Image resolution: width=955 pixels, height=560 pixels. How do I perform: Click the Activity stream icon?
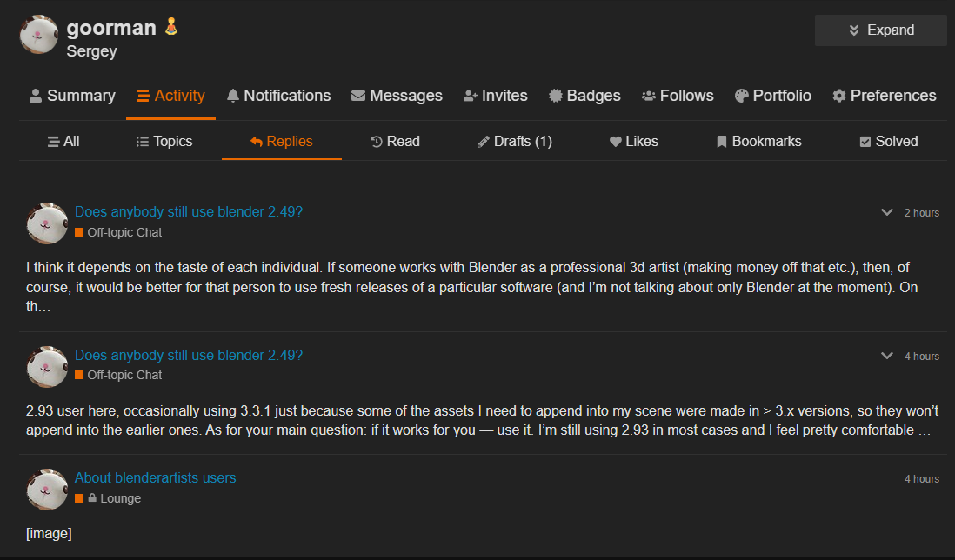coord(144,96)
